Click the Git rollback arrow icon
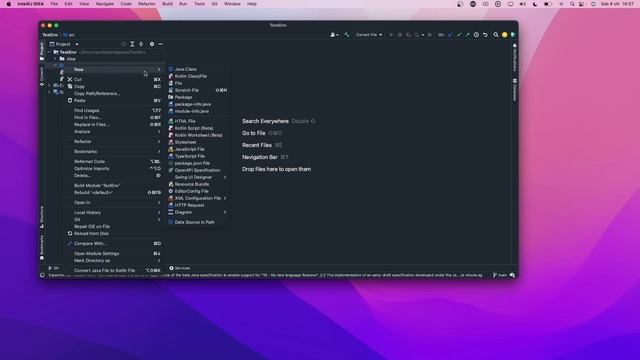 point(485,35)
